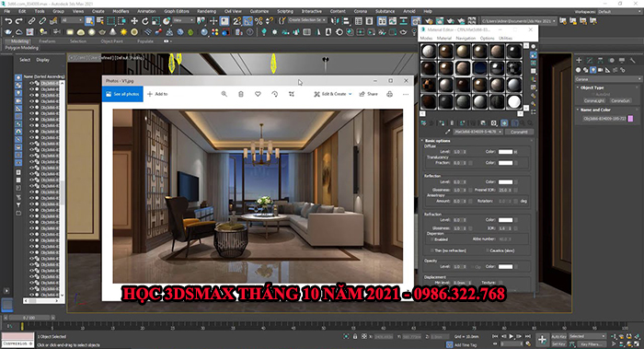Screen dimensions: 644x349
Task: Click Add to button in Photos
Action: 157,94
